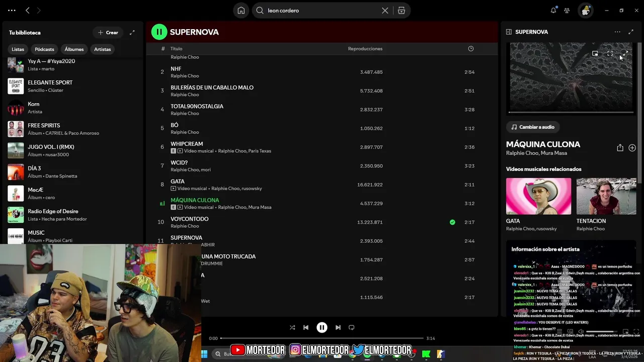This screenshot has height=362, width=644.
Task: Open the friend activity icon
Action: 567,11
